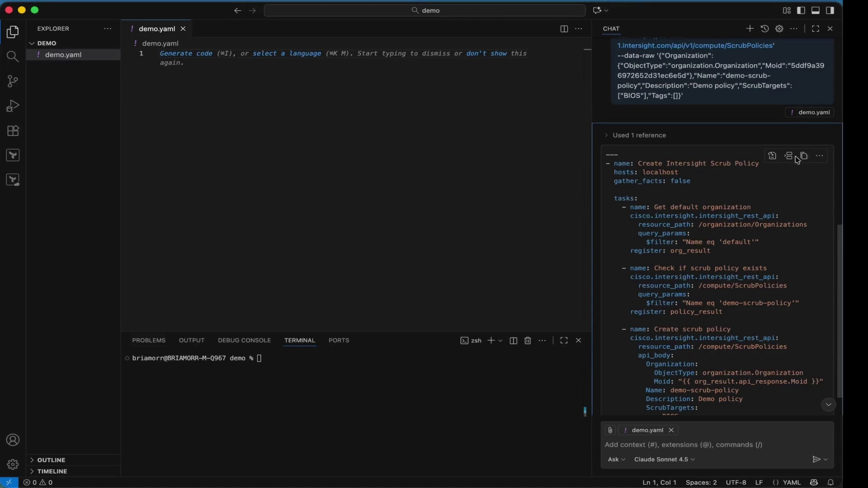Switch to the DEBUG CONSOLE tab
This screenshot has width=868, height=488.
(x=244, y=340)
